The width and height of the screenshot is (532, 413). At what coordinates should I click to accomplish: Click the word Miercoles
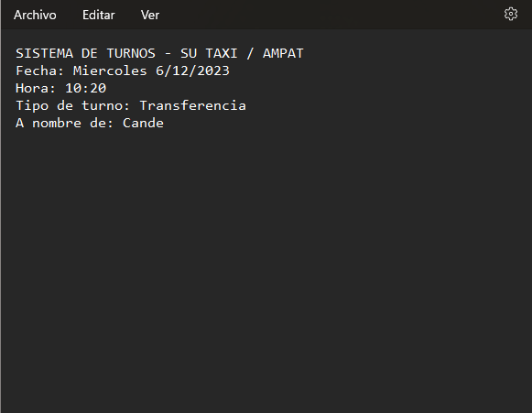pos(110,71)
